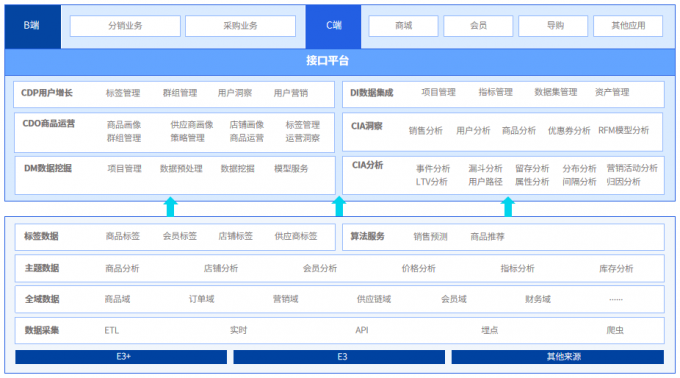
Task: Click the 接口平台 banner
Action: [x=340, y=61]
